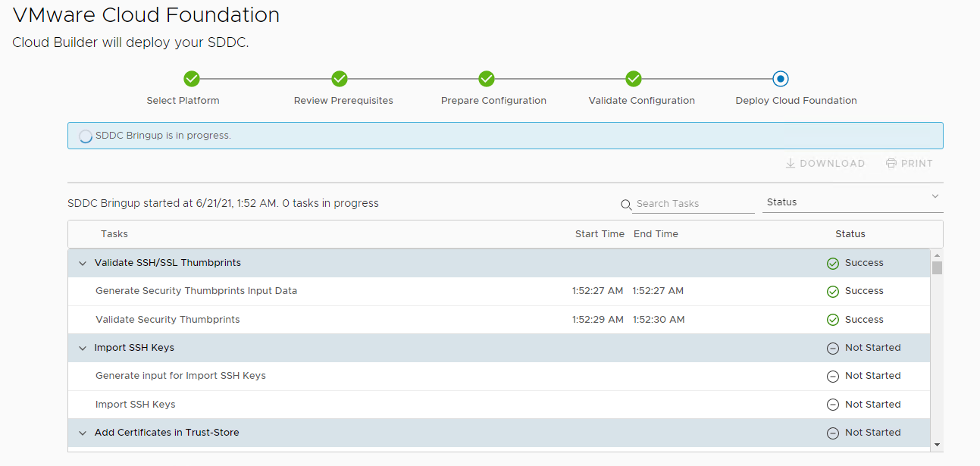Image resolution: width=980 pixels, height=466 pixels.
Task: Click the scrollbar down arrow of task list
Action: 938,445
